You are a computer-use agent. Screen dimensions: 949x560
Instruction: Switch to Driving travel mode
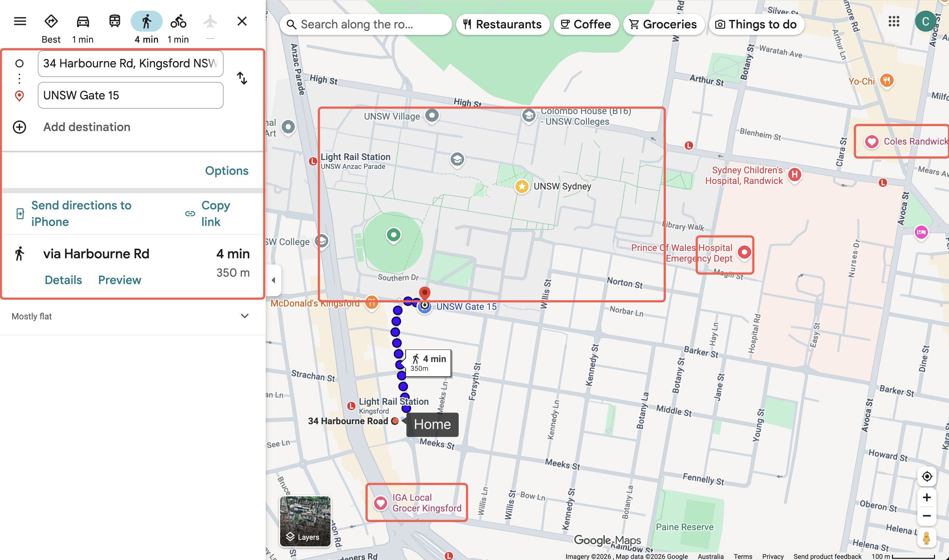click(x=83, y=28)
